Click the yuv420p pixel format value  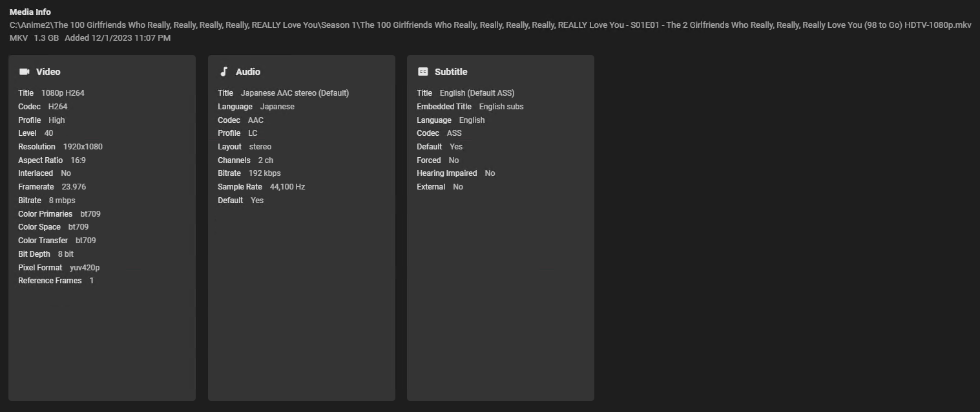tap(85, 268)
